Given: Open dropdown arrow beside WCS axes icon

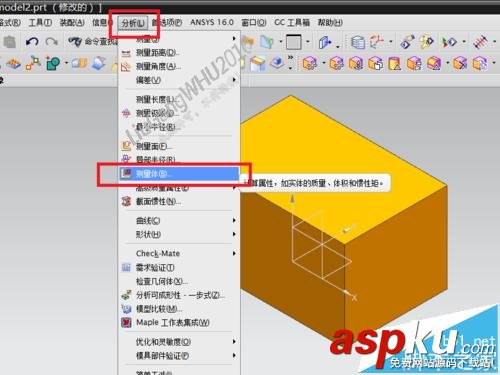Looking at the screenshot, I should pos(391,42).
